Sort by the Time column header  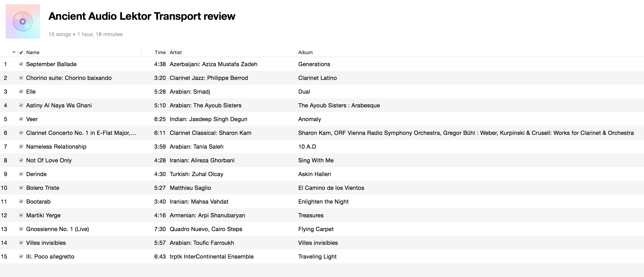(160, 52)
